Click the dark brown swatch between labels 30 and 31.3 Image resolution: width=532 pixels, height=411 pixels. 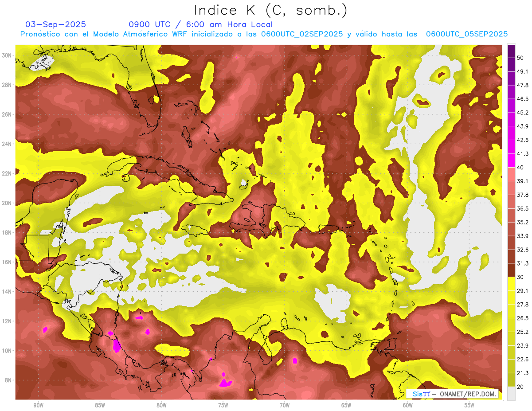pos(511,270)
